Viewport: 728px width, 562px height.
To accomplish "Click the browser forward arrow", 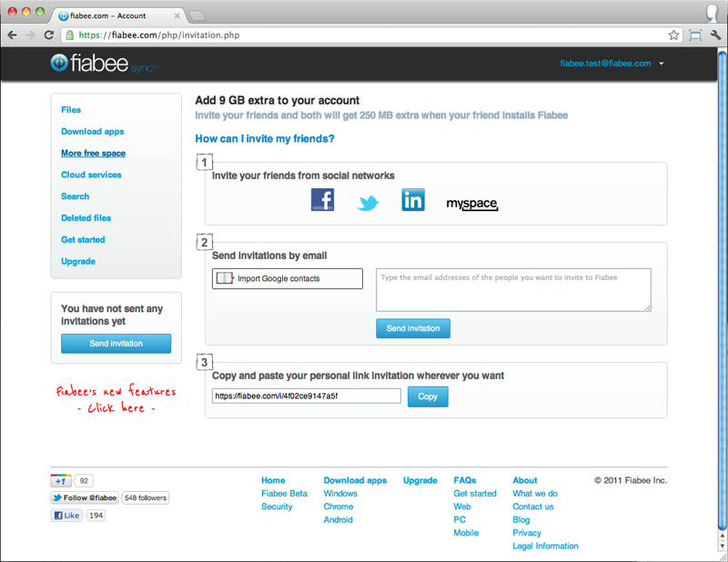I will (30, 35).
